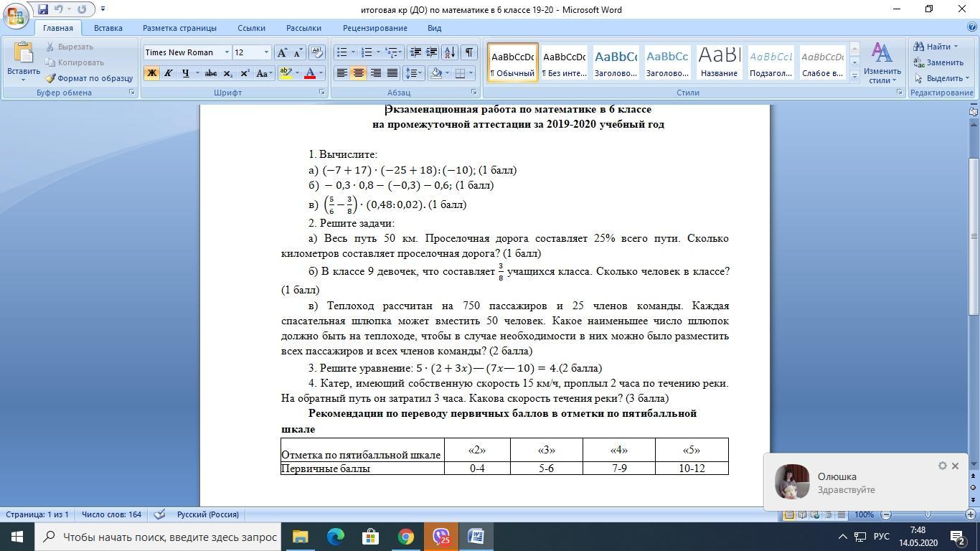Apply the red font color
980x551 pixels.
click(x=310, y=73)
